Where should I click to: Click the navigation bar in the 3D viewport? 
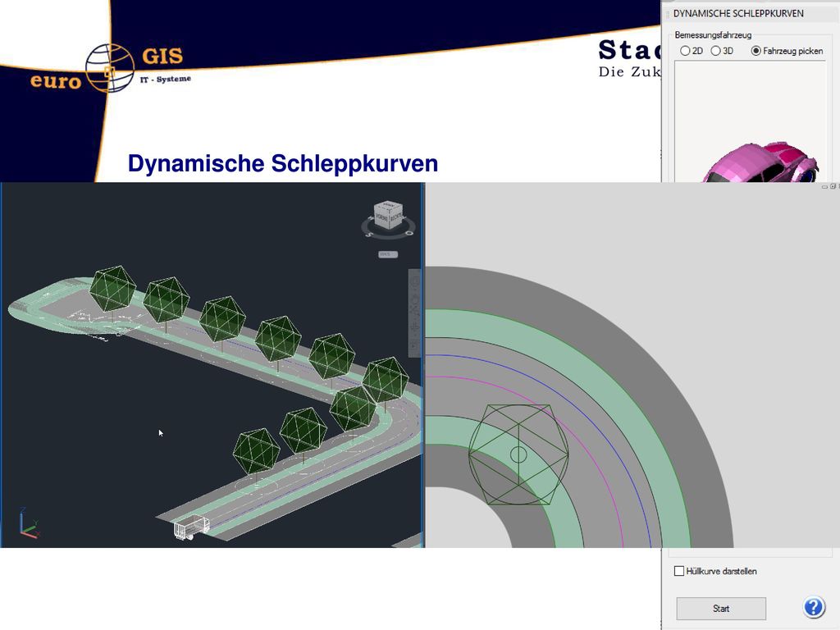pyautogui.click(x=414, y=312)
